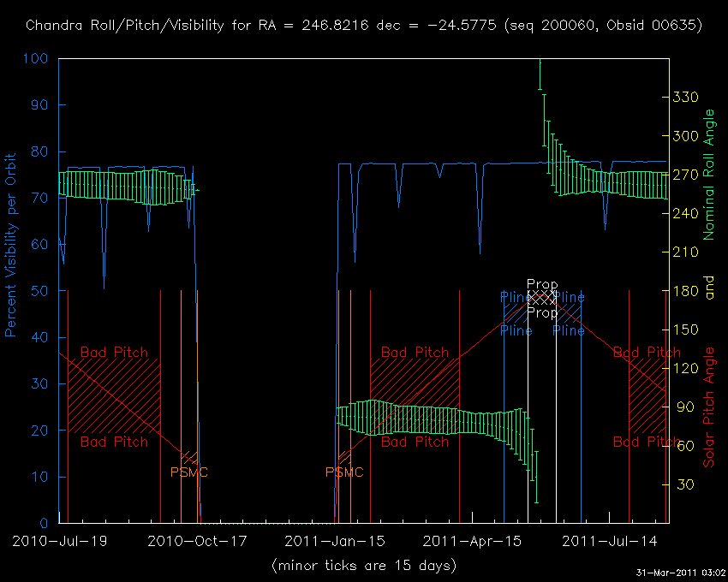
Task: Click the yellow 'and' label on the right axis
Action: tap(708, 291)
